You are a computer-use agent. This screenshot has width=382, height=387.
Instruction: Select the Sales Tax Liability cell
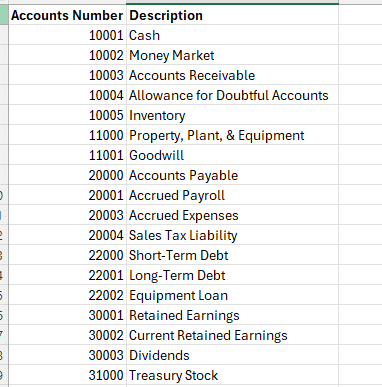click(232, 235)
